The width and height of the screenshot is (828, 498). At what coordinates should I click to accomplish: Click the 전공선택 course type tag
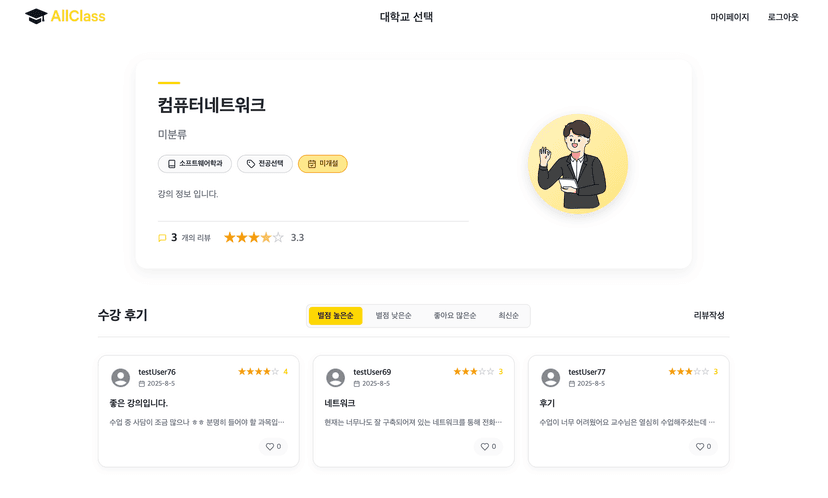265,164
